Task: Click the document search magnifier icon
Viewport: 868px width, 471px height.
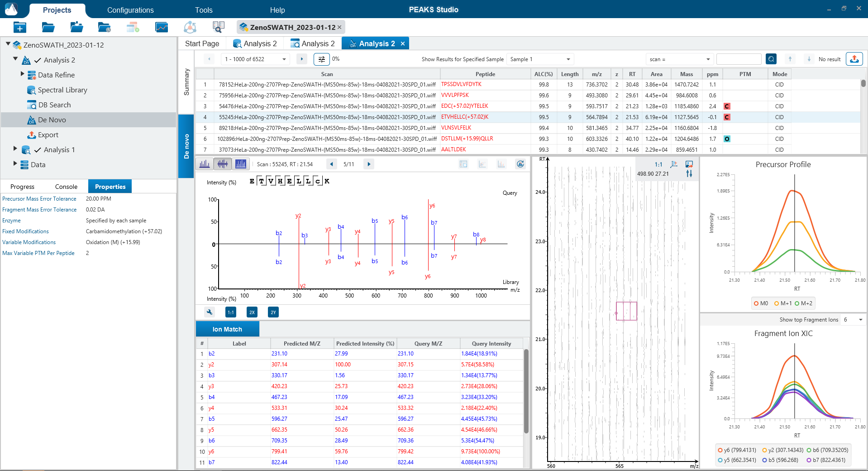Action: click(218, 27)
